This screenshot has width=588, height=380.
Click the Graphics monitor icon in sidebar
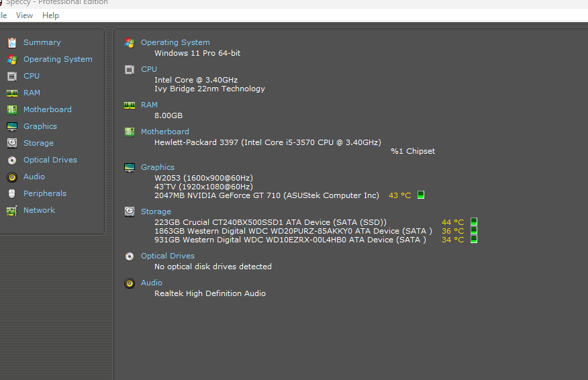[x=12, y=127]
